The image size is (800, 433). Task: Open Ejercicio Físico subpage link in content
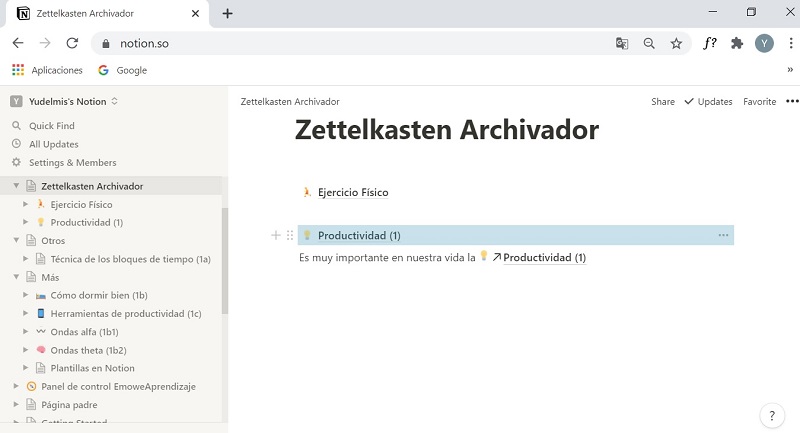point(353,192)
